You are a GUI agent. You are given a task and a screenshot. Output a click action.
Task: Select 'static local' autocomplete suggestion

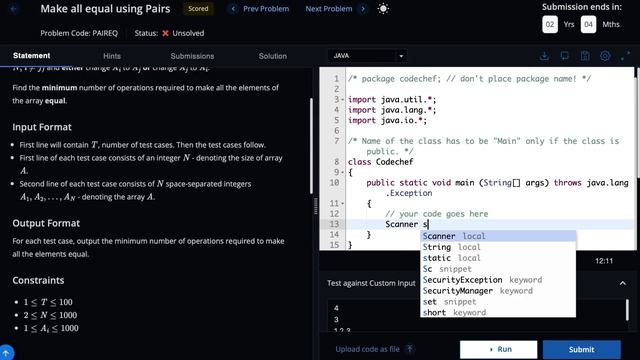coord(498,258)
